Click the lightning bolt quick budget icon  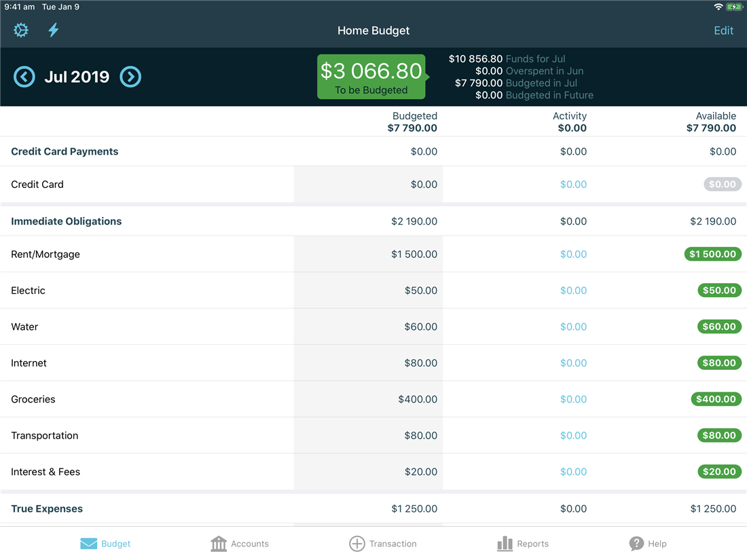(x=53, y=30)
